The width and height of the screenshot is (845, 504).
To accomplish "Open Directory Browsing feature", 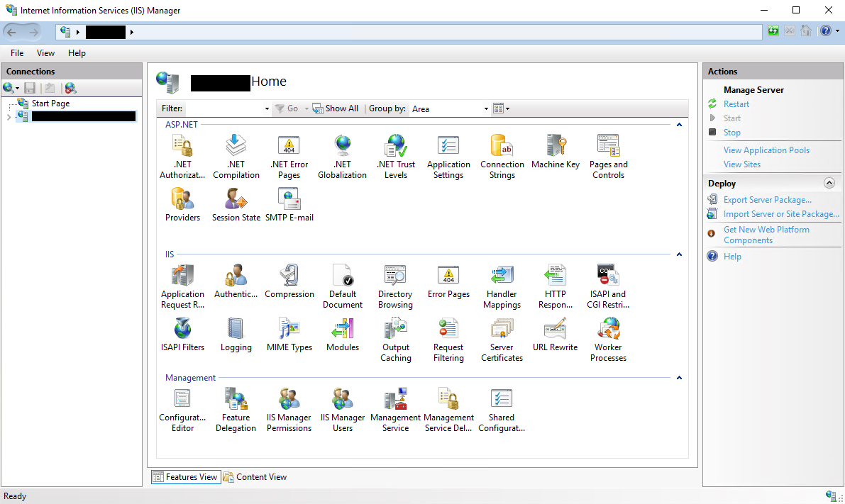I will [396, 286].
